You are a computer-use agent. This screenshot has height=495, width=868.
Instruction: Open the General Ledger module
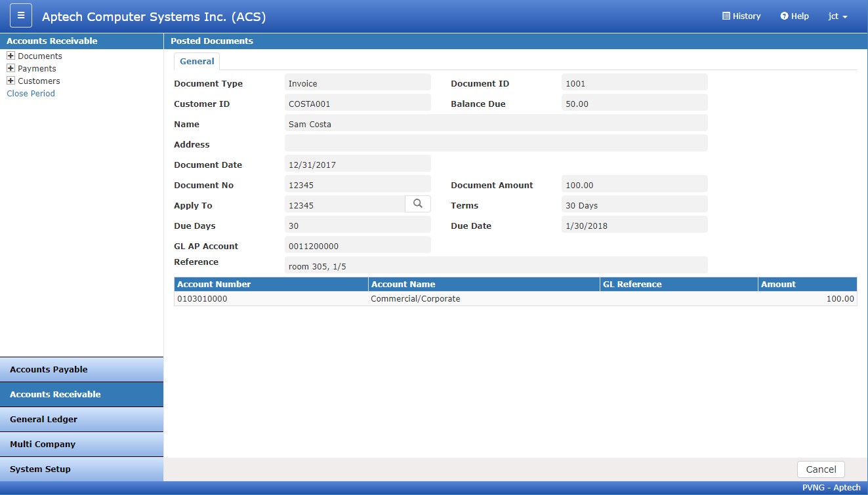pos(81,419)
